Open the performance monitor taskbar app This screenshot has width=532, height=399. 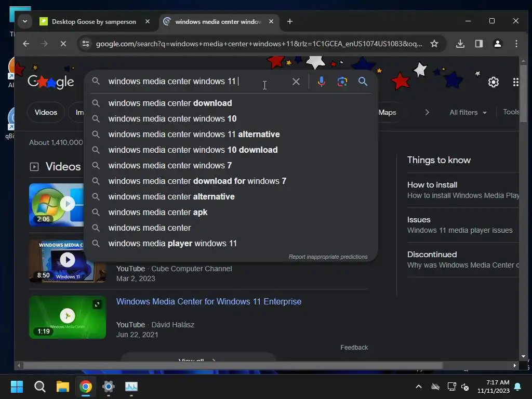click(x=131, y=387)
